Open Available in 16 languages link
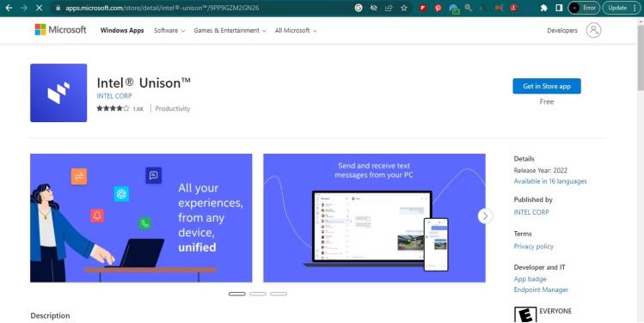 tap(550, 181)
